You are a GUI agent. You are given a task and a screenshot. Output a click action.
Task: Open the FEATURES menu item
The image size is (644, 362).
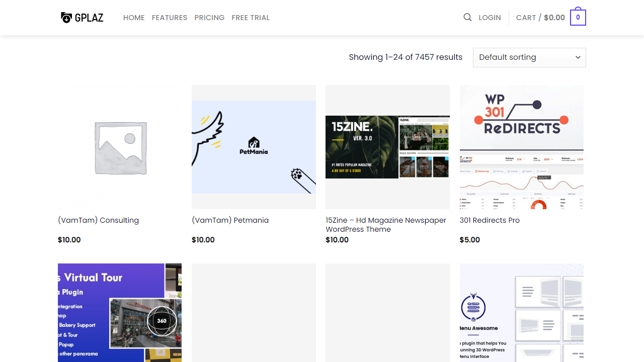(170, 18)
